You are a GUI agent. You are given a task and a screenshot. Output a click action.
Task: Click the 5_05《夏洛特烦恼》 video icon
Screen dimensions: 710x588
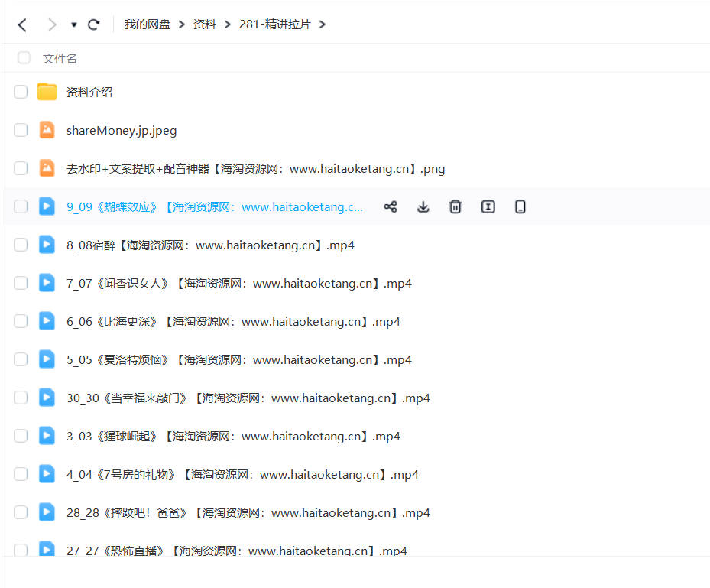pos(47,359)
